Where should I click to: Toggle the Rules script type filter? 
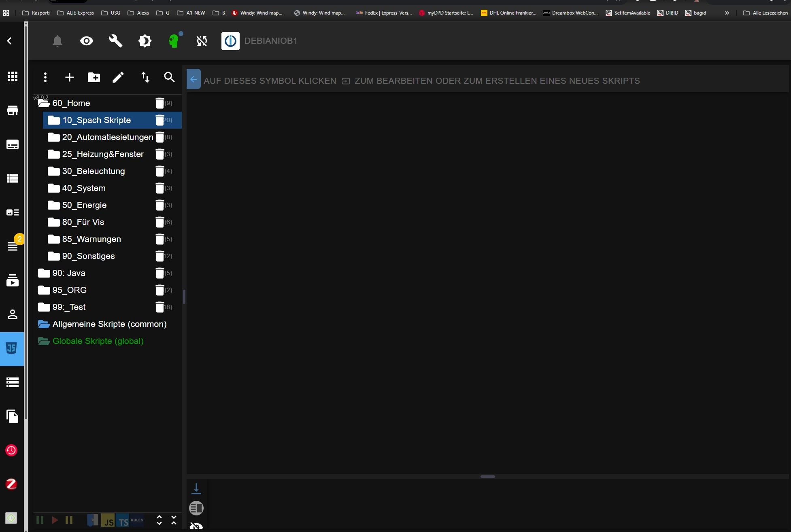click(x=137, y=520)
